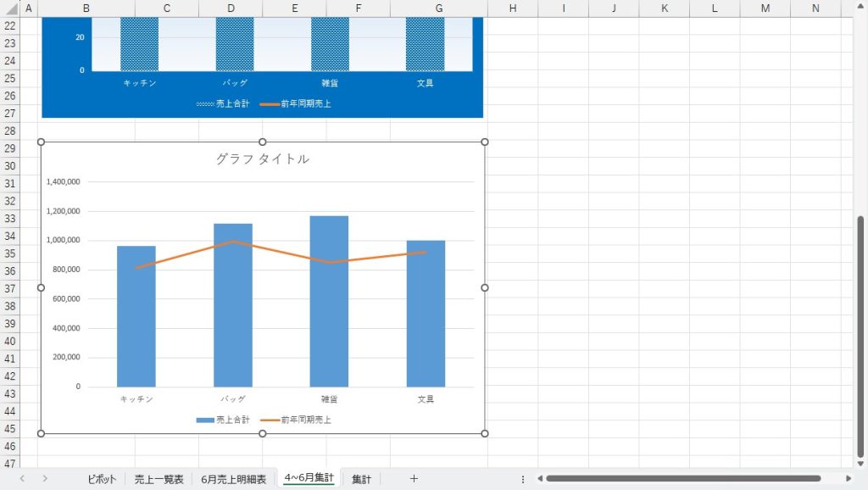
Task: Select the グラフ タイトル chart title
Action: (x=262, y=159)
